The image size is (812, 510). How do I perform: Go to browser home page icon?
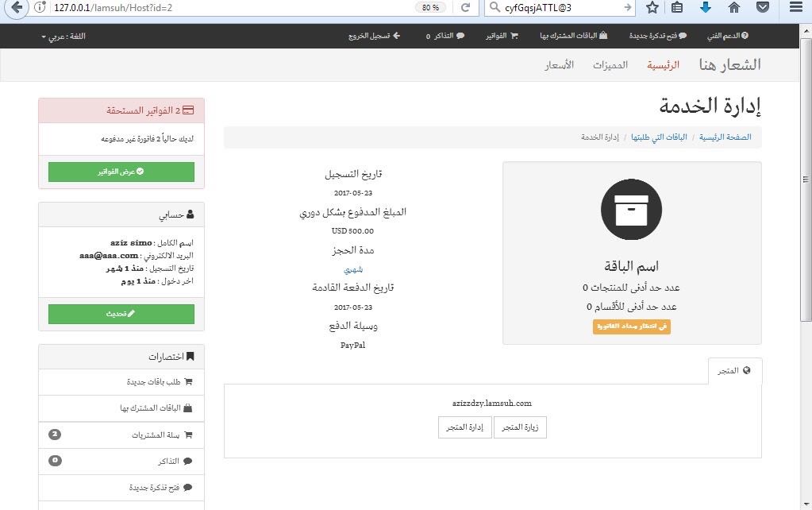coord(734,8)
